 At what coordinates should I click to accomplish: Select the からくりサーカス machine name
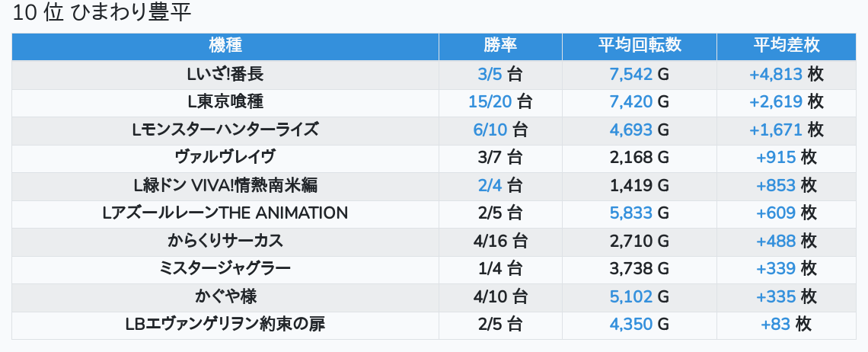pos(225,241)
